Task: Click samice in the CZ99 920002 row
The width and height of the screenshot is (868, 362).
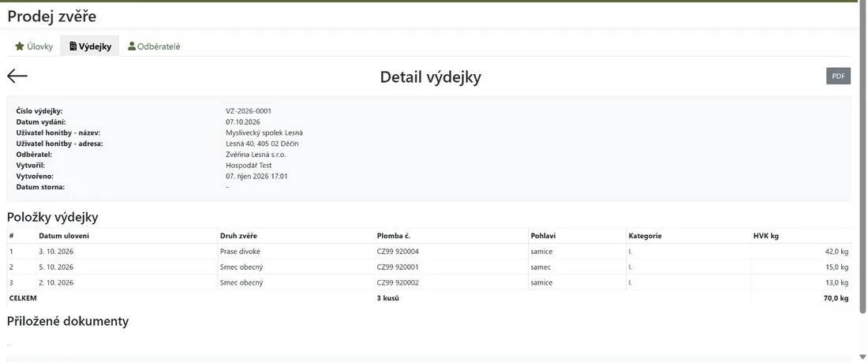Action: [541, 282]
